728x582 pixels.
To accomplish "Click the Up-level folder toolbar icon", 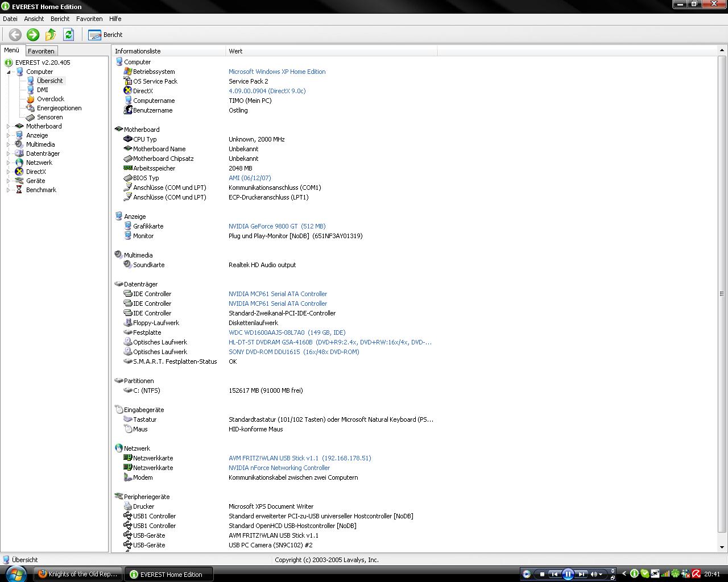I will click(51, 35).
